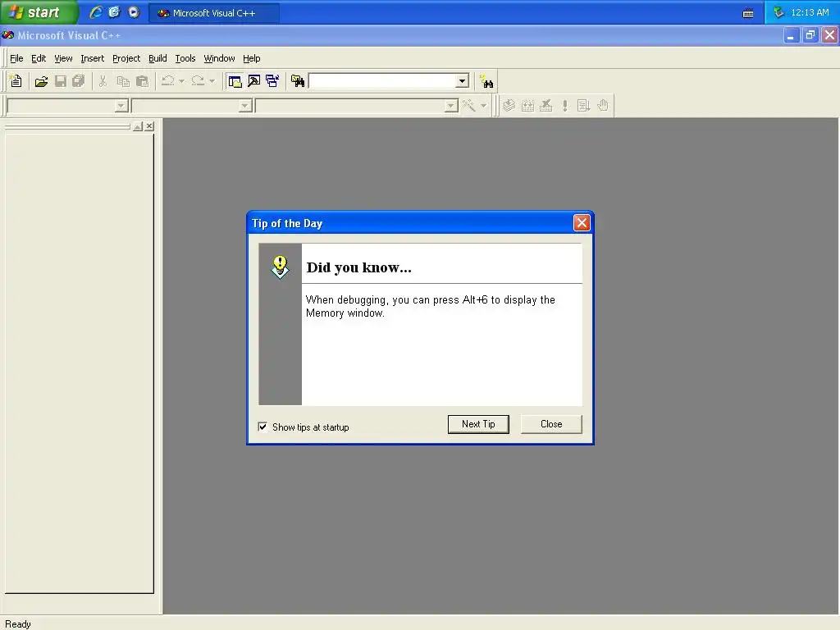Click Microsoft Visual C++ taskbar button
840x630 pixels.
[x=214, y=13]
